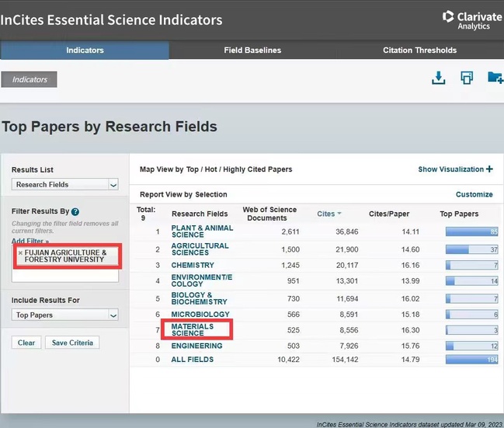The image size is (504, 428).
Task: Switch to the Field Baselines tab
Action: point(252,50)
